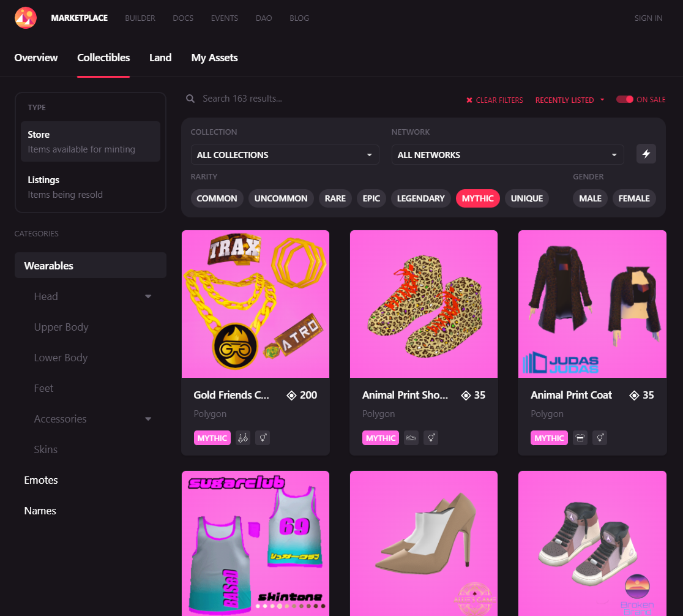
Task: Click Mythic badge on Animal Print Coat card
Action: [x=549, y=438]
